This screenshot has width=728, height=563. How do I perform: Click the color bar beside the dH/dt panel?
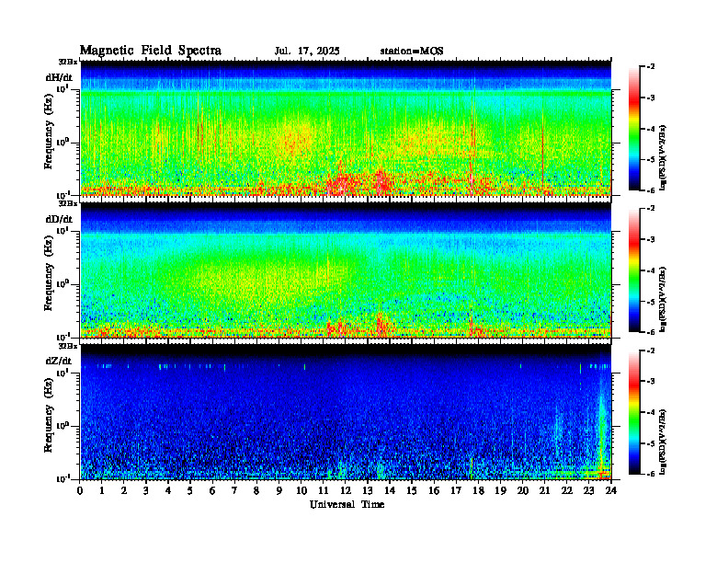coord(634,129)
